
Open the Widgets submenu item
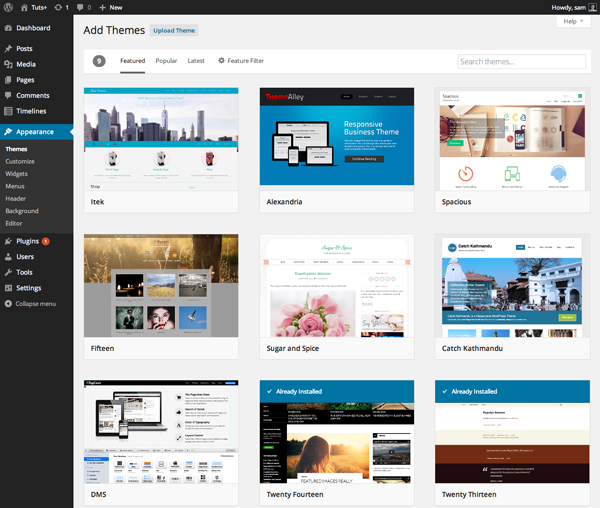coord(16,174)
